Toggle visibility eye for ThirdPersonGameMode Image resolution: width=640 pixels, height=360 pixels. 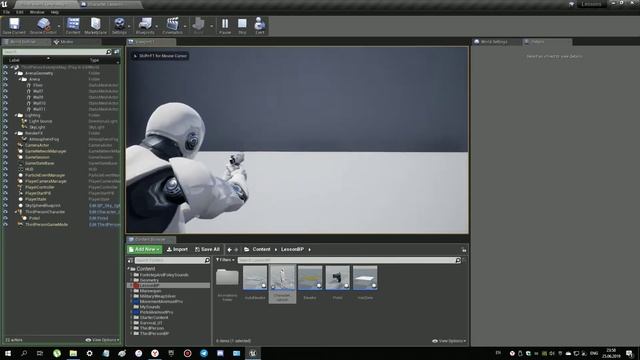[5, 224]
